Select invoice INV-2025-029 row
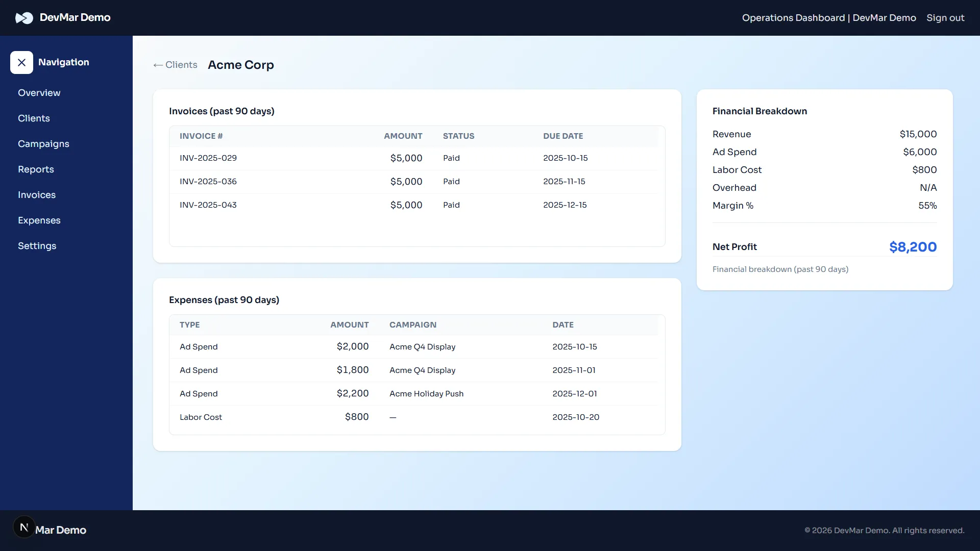The image size is (980, 551). [357, 158]
